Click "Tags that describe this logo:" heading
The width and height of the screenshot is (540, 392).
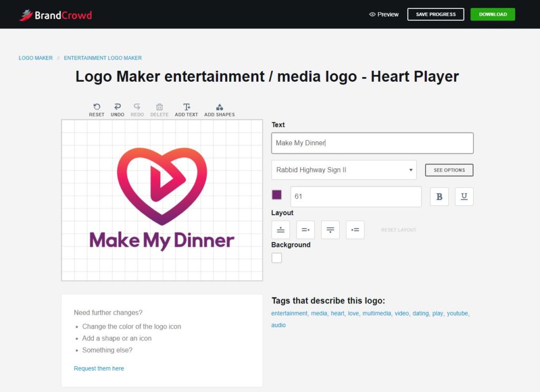coord(328,301)
